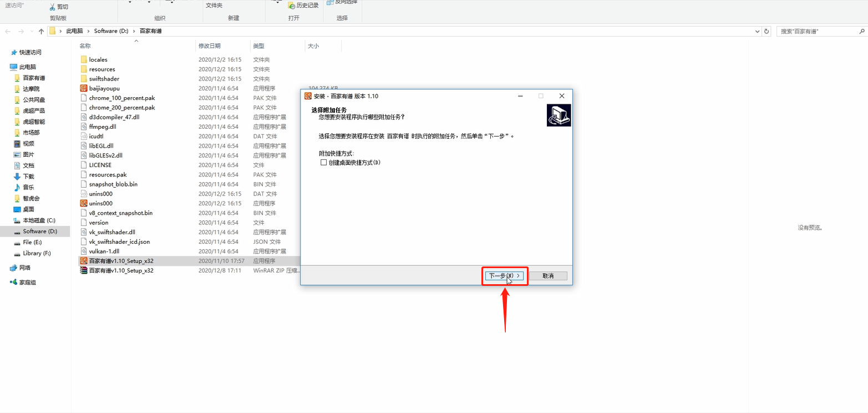Viewport: 868px width, 413px height.
Task: Select vulkan-1.dll file
Action: pyautogui.click(x=104, y=251)
